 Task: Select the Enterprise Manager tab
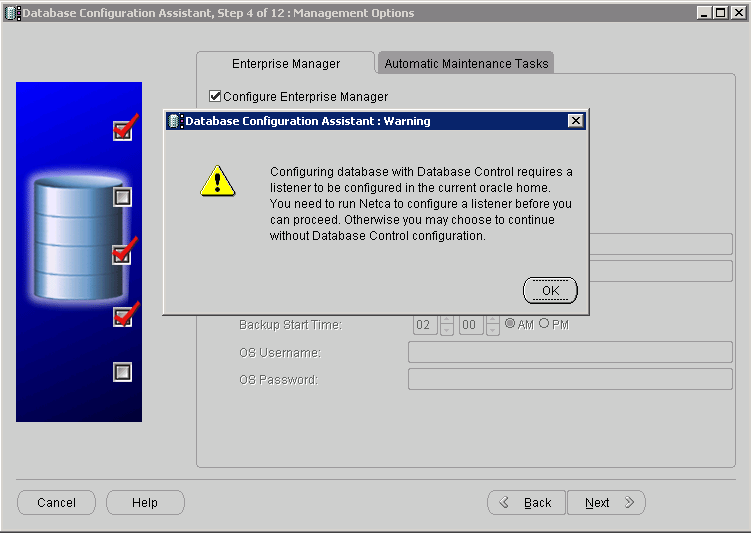coord(286,63)
